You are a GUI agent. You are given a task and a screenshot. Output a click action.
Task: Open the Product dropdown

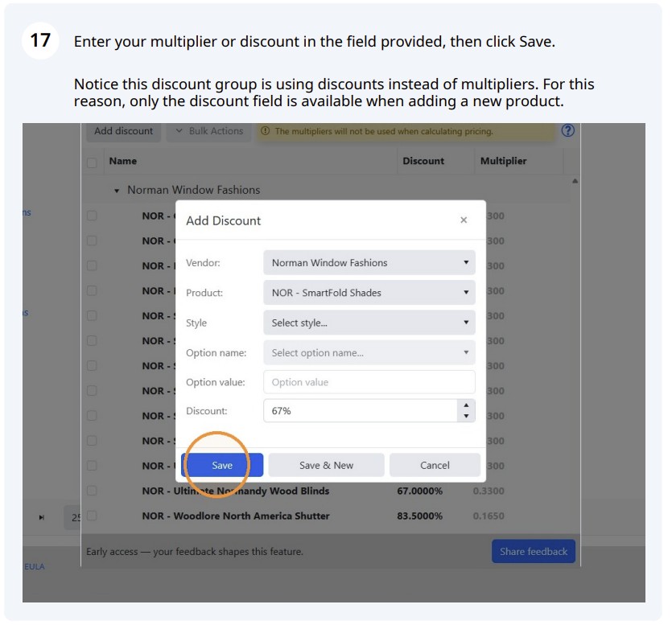369,293
